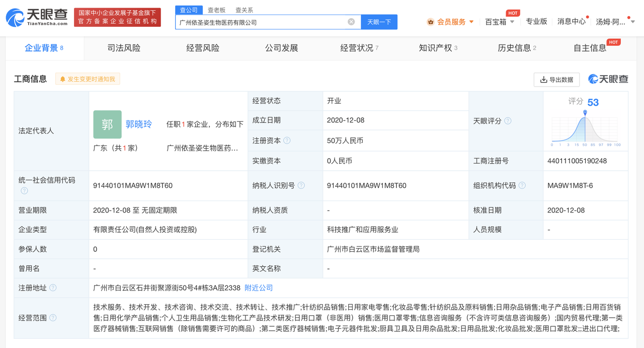Click help icon beside 天眼评分
This screenshot has width=644, height=348.
(x=508, y=121)
